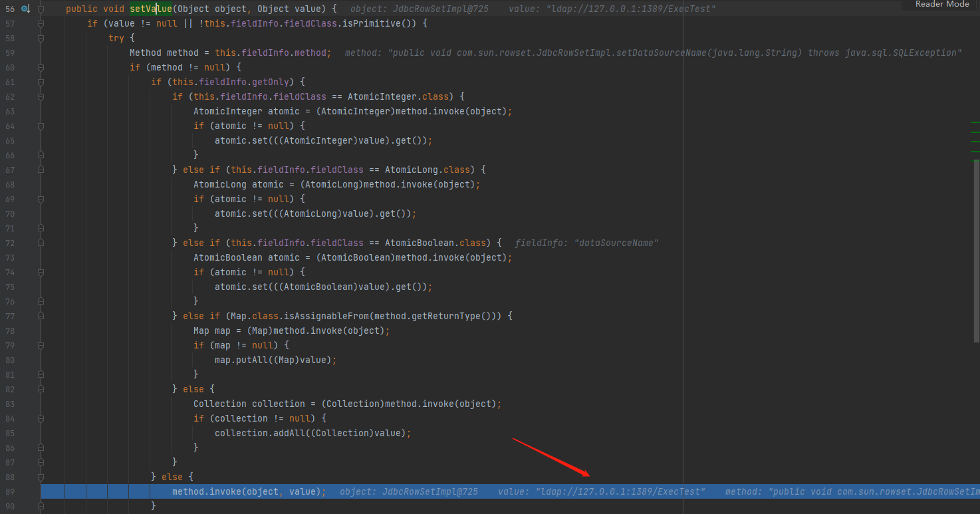The width and height of the screenshot is (980, 514).
Task: Collapse the try block fold on line 58
Action: pyautogui.click(x=41, y=39)
